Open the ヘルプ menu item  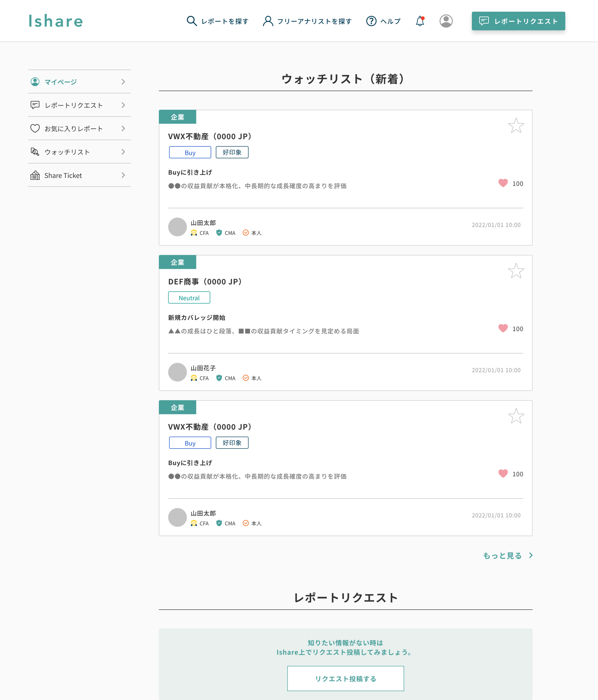click(x=384, y=21)
